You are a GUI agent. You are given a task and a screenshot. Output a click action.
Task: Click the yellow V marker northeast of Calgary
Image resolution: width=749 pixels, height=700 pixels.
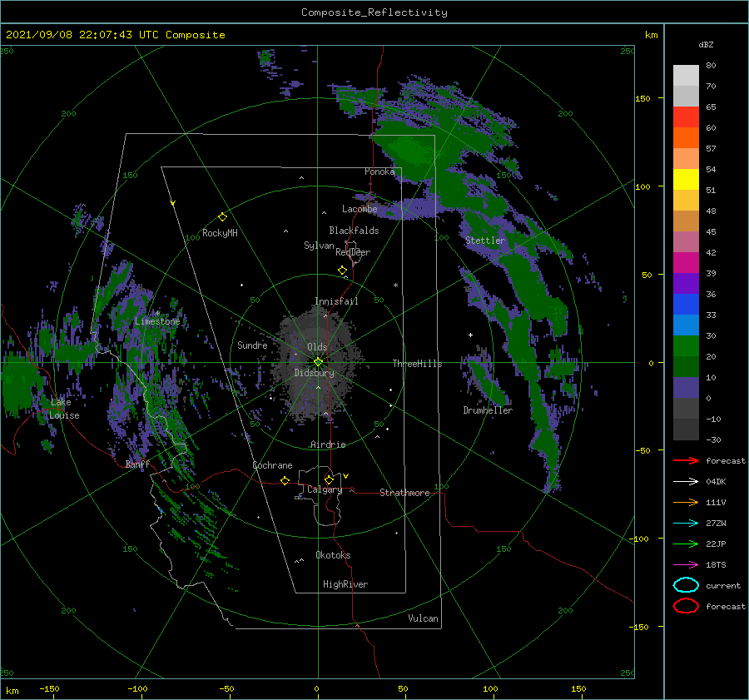pyautogui.click(x=346, y=476)
